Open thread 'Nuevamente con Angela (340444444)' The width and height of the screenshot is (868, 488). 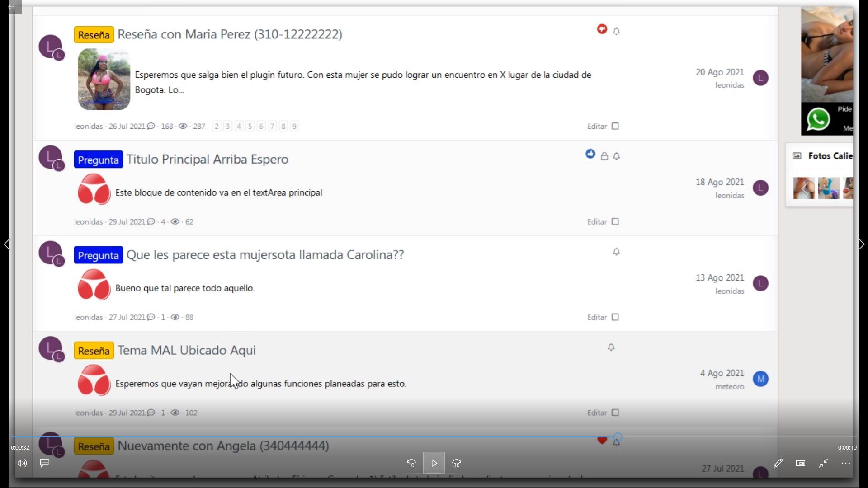[223, 446]
